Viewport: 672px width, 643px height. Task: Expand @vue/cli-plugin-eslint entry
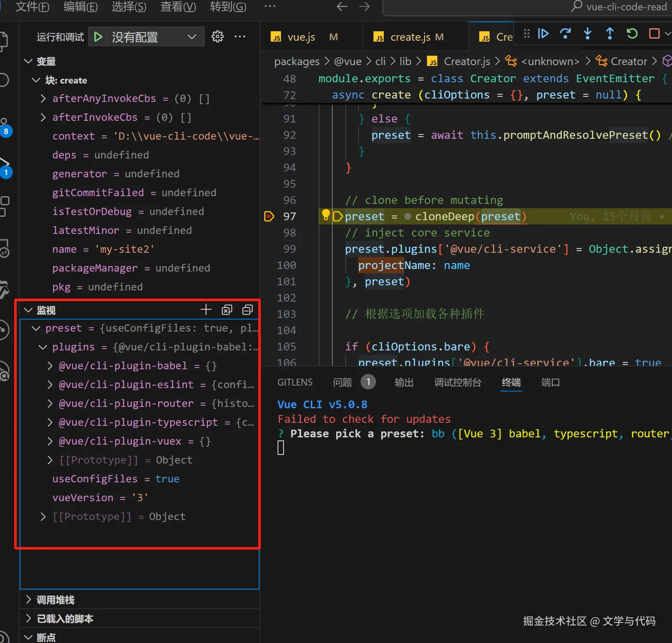click(50, 385)
